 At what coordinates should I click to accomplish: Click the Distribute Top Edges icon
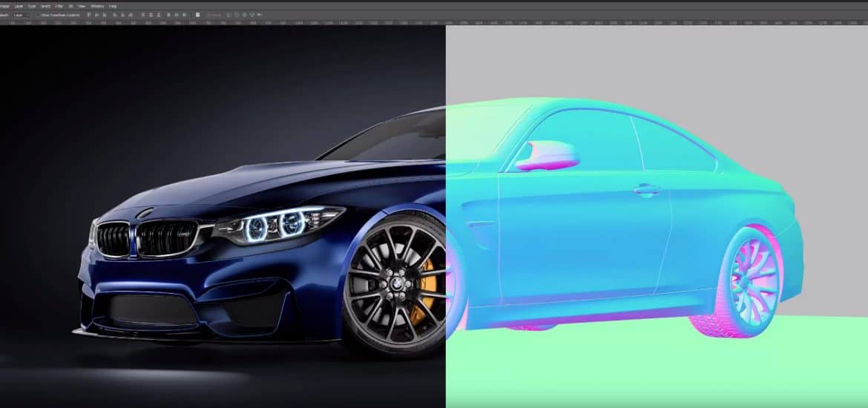click(x=143, y=15)
